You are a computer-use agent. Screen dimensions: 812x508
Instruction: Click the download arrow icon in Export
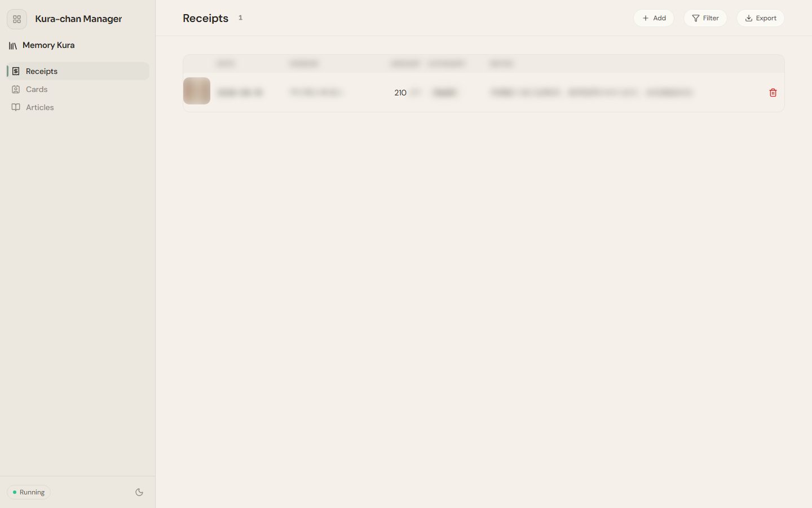click(749, 18)
